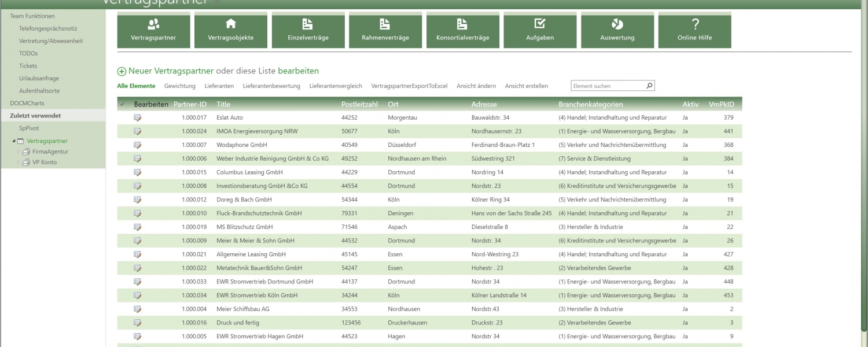The image size is (868, 347).
Task: Click the edit icon for MS Blitzschutz GmbH
Action: pyautogui.click(x=137, y=227)
